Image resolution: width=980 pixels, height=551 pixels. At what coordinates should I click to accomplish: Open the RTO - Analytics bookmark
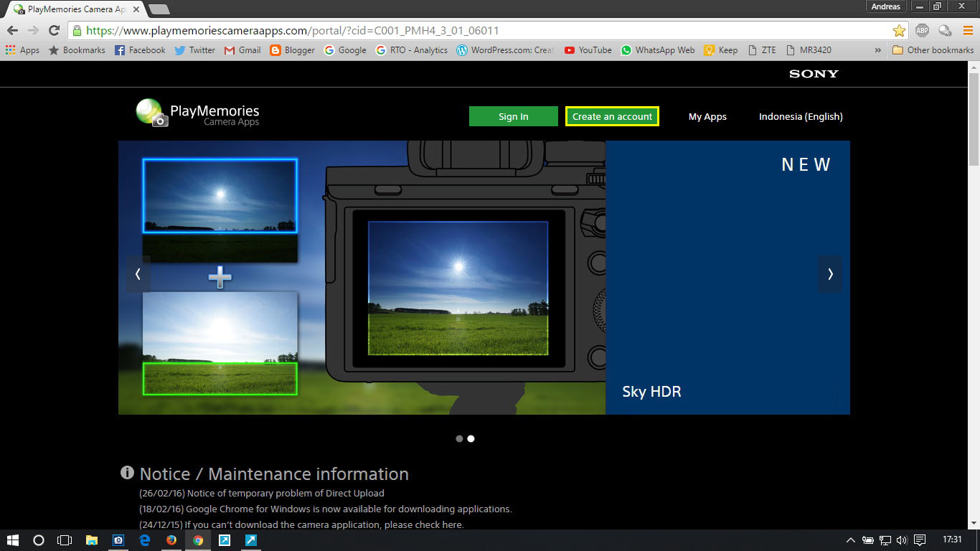(x=412, y=50)
